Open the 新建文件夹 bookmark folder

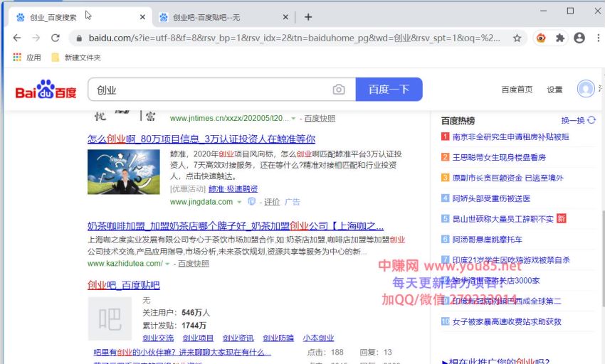76,58
